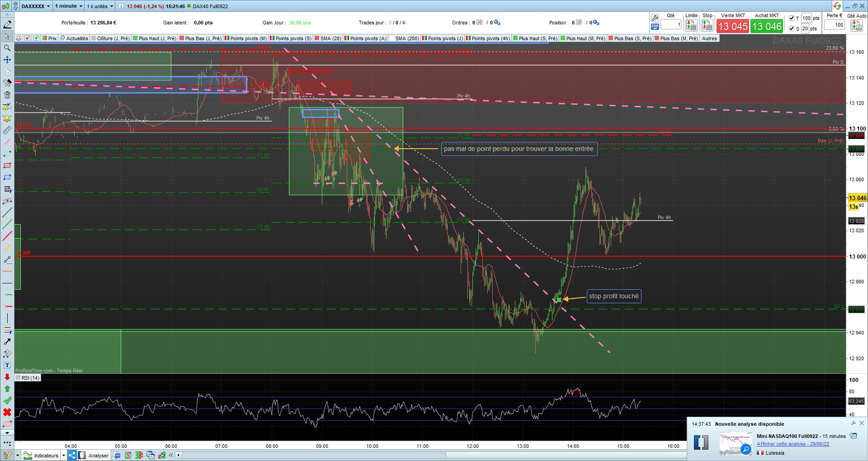Toggle the Points pivots (4h) indicator label
Viewport: 868px width, 461px height.
(x=488, y=38)
